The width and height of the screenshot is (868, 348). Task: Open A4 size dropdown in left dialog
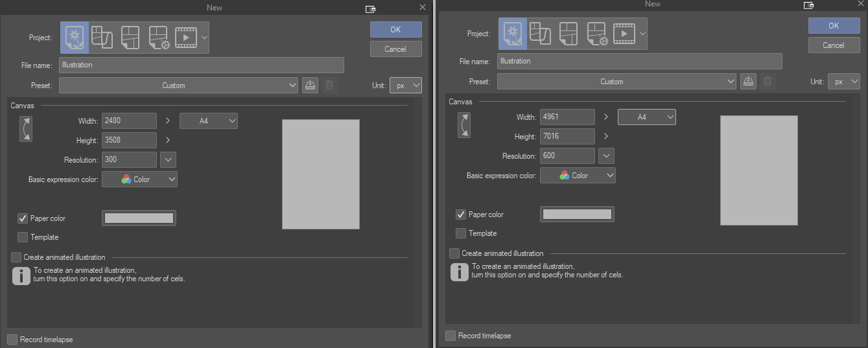[209, 121]
